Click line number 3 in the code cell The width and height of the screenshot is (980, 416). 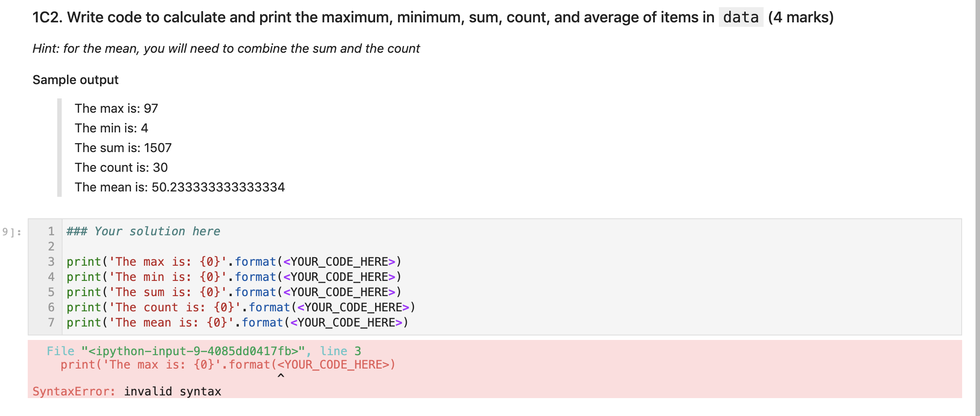51,262
